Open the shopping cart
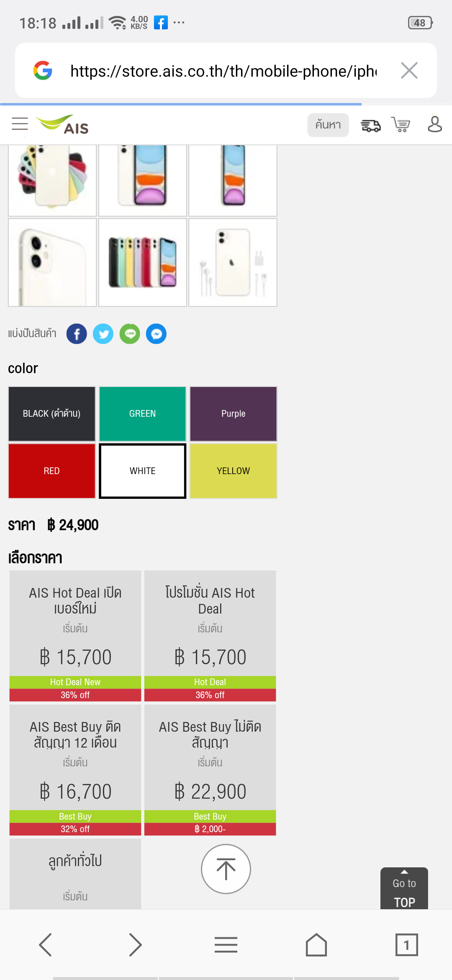The image size is (452, 980). [401, 125]
